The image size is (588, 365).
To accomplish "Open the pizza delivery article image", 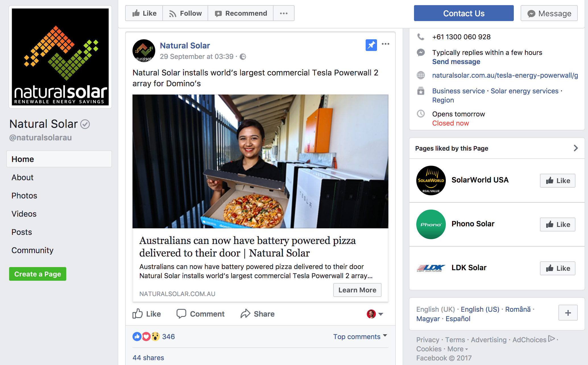I will tap(260, 161).
